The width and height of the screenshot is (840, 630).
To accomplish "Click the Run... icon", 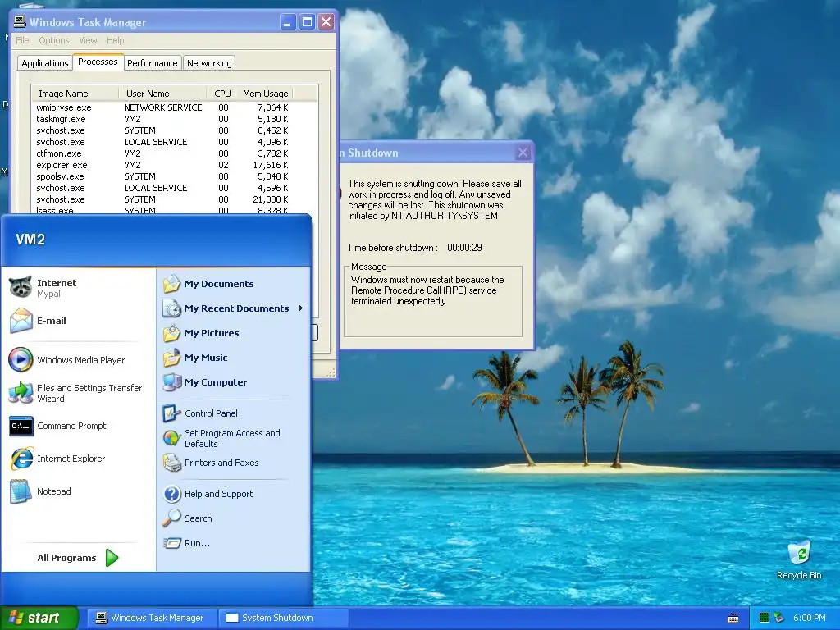I will point(172,543).
